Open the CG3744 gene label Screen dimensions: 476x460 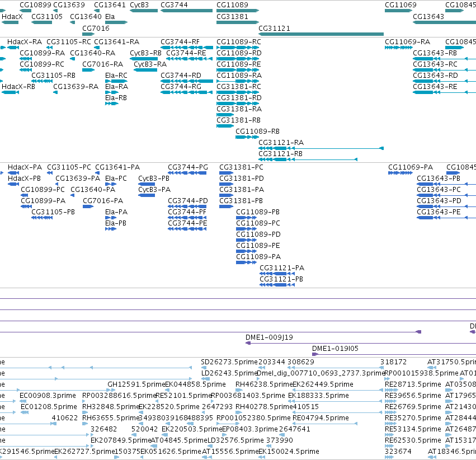point(174,5)
